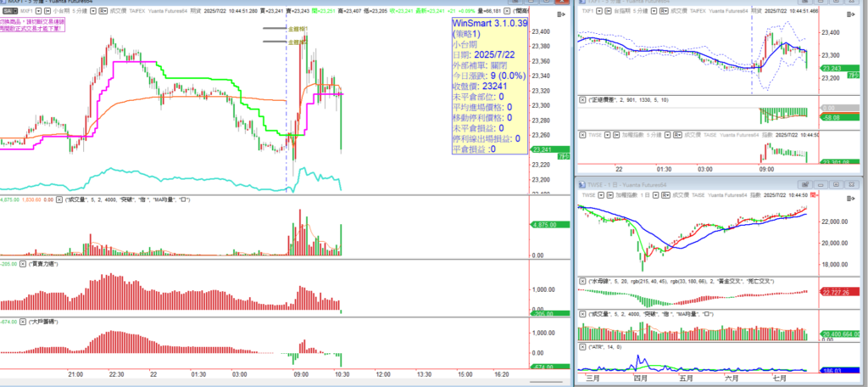Open the R session dropdown in TXF1 chart header
Screen dimensions: 868x387
pos(664,11)
